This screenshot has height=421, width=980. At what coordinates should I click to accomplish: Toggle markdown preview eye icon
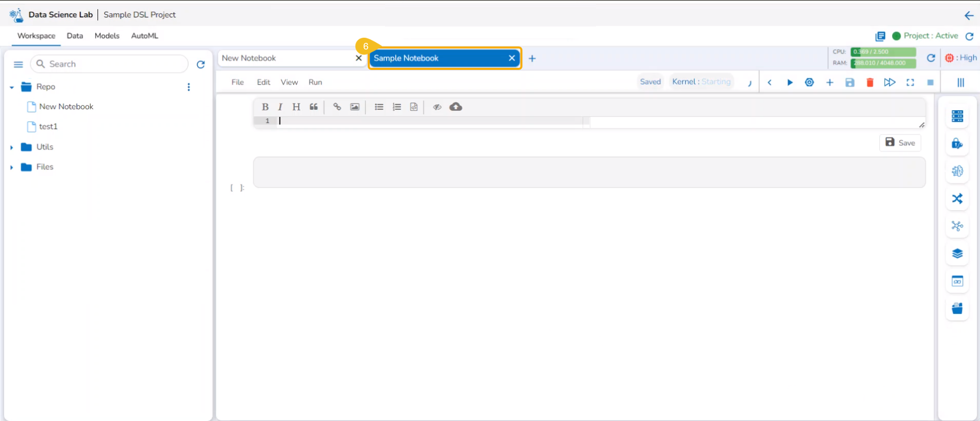pyautogui.click(x=437, y=107)
